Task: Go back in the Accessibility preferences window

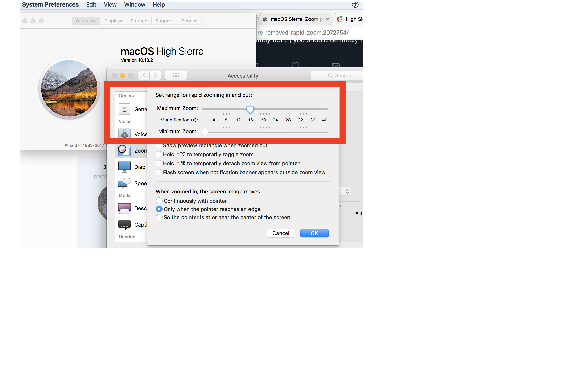Action: coord(144,75)
